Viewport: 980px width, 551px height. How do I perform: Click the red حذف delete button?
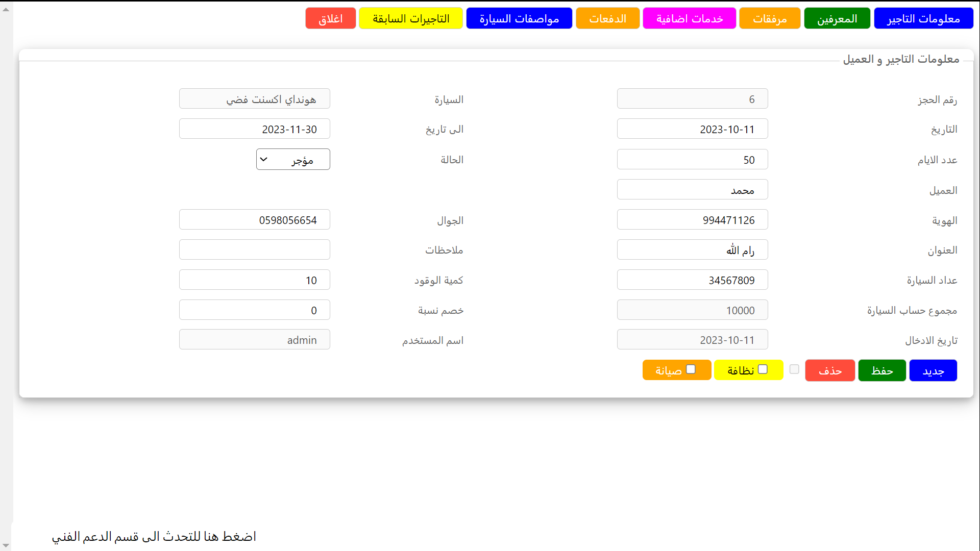click(x=830, y=371)
